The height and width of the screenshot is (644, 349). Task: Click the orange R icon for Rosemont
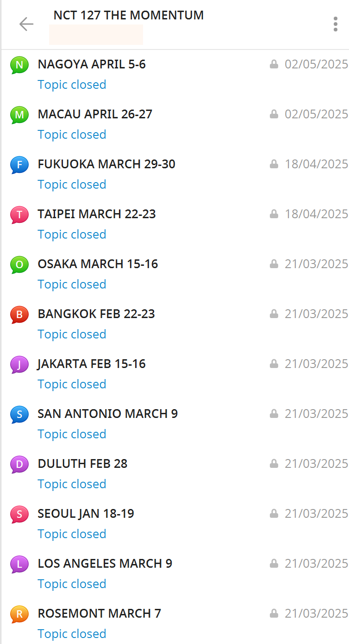19,614
